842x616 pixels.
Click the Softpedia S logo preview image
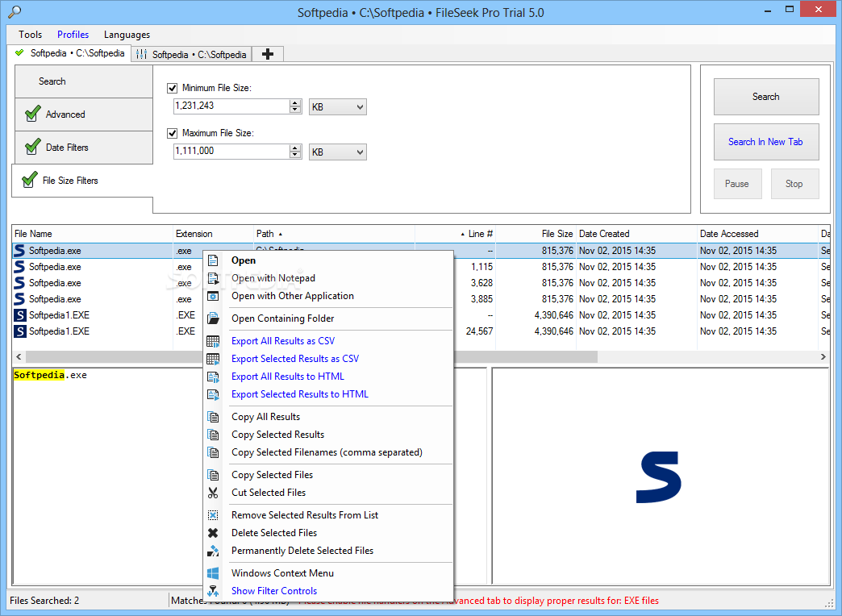tap(658, 477)
